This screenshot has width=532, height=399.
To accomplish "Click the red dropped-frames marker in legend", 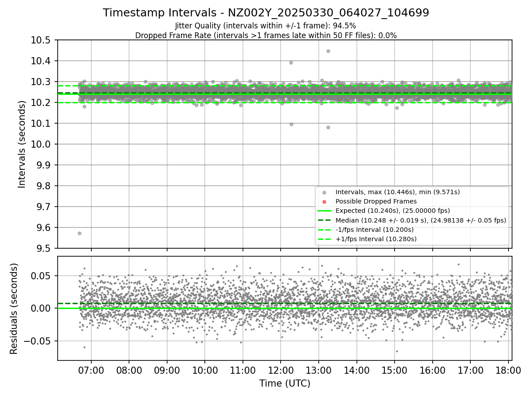I will [x=324, y=202].
